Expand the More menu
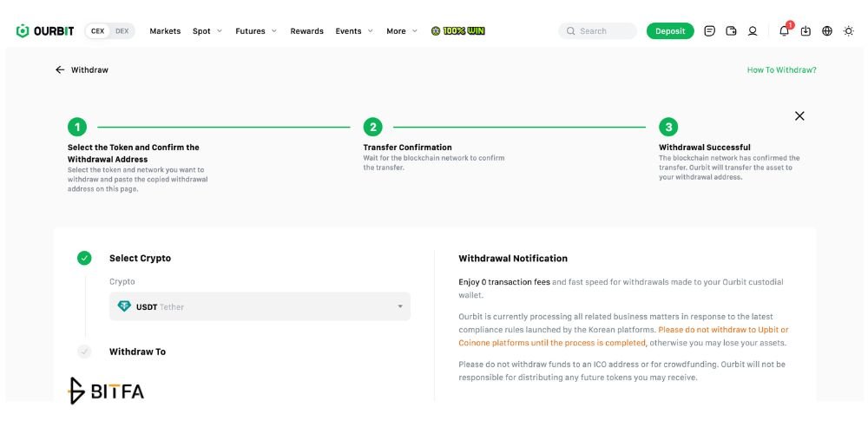Screen dimensions: 868x434 (401, 31)
